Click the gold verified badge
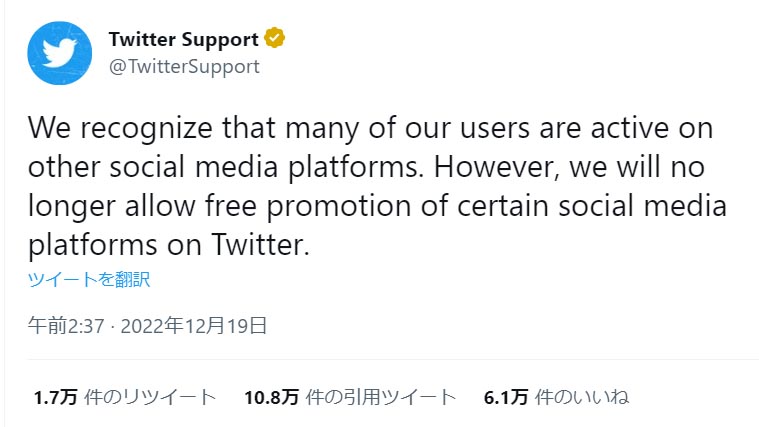The width and height of the screenshot is (759, 427). [x=276, y=39]
